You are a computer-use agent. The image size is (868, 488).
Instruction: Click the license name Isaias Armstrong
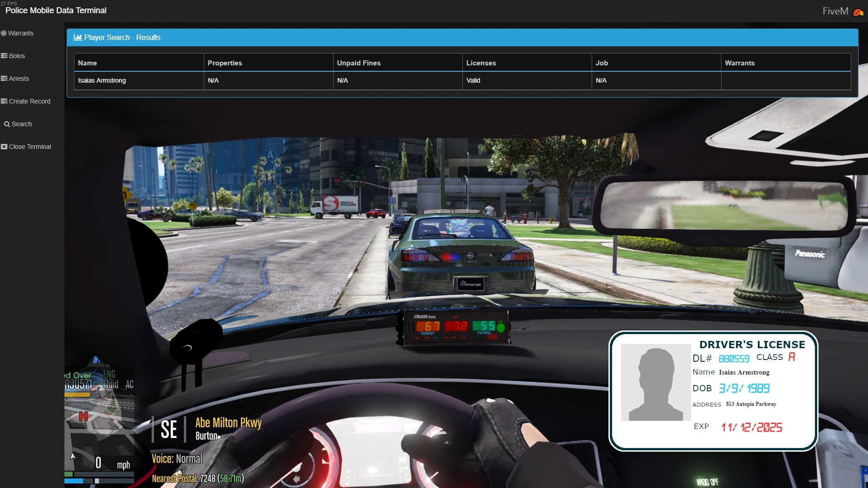[744, 372]
